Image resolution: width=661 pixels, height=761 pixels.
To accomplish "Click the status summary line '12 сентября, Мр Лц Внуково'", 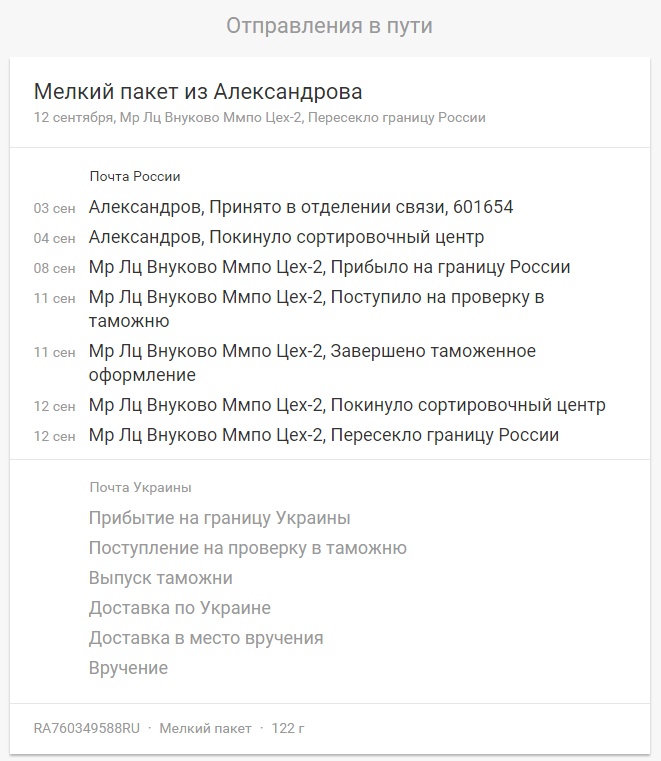I will pyautogui.click(x=260, y=117).
